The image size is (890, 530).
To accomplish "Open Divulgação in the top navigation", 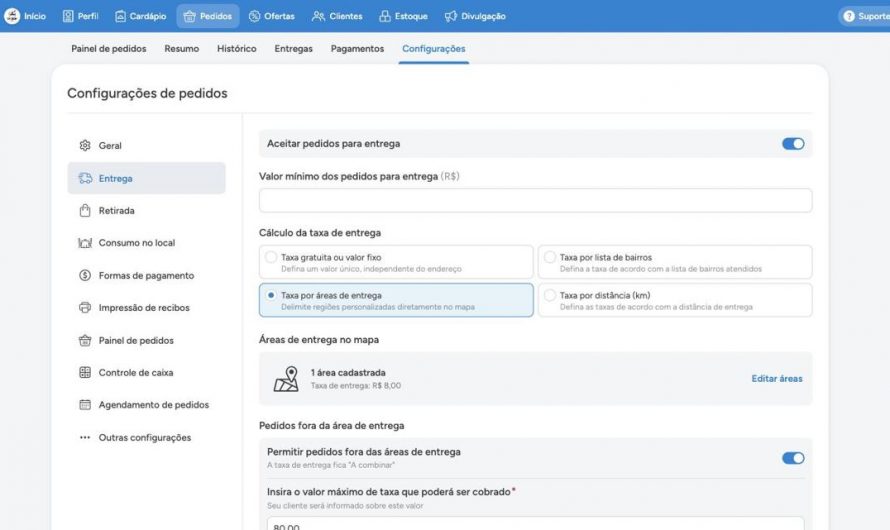I will click(x=475, y=16).
